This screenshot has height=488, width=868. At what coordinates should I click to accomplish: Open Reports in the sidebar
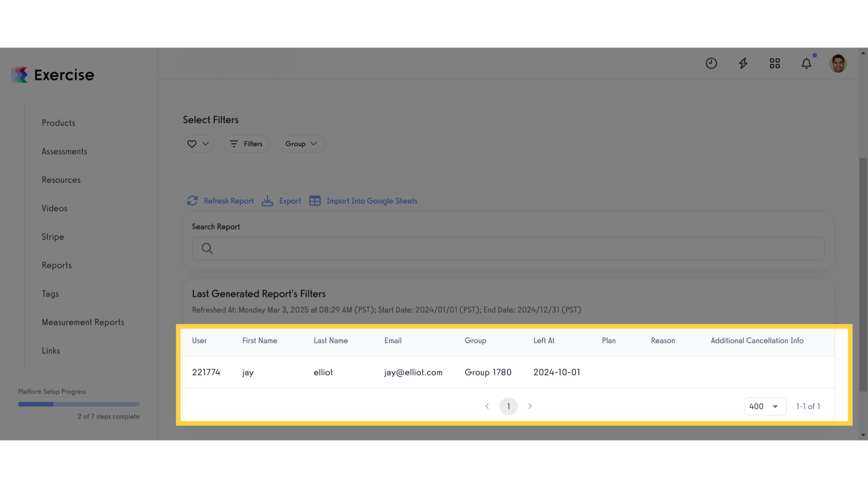57,265
